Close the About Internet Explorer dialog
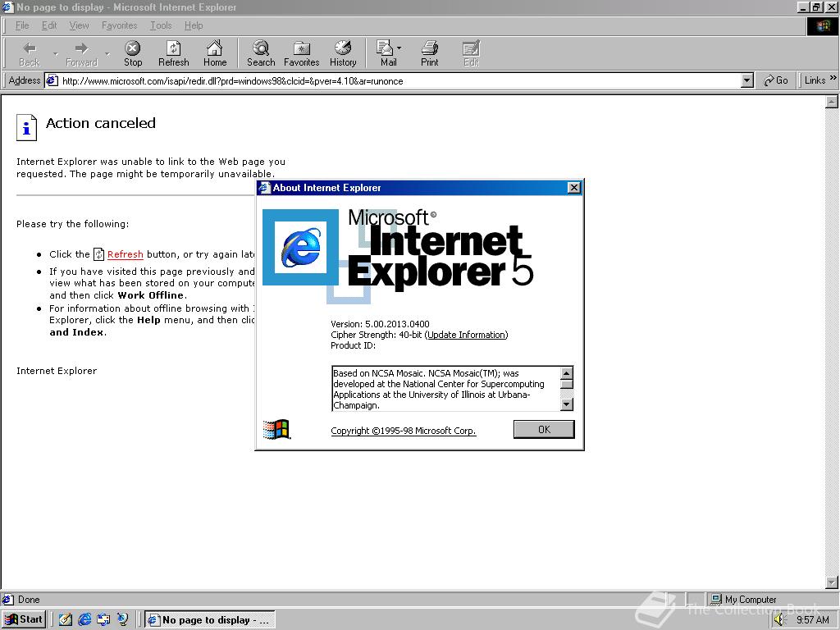The image size is (840, 630). coord(573,188)
